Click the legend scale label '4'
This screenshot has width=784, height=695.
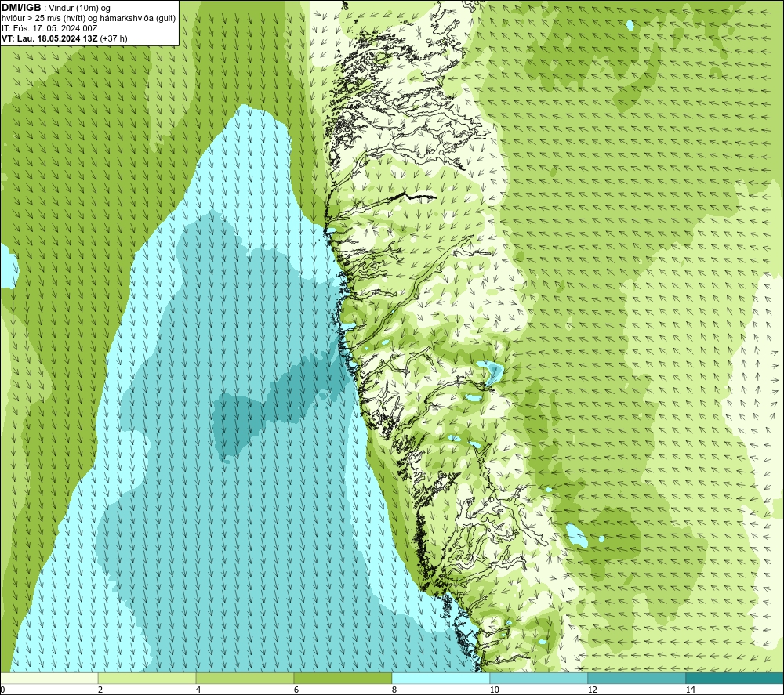tap(198, 690)
